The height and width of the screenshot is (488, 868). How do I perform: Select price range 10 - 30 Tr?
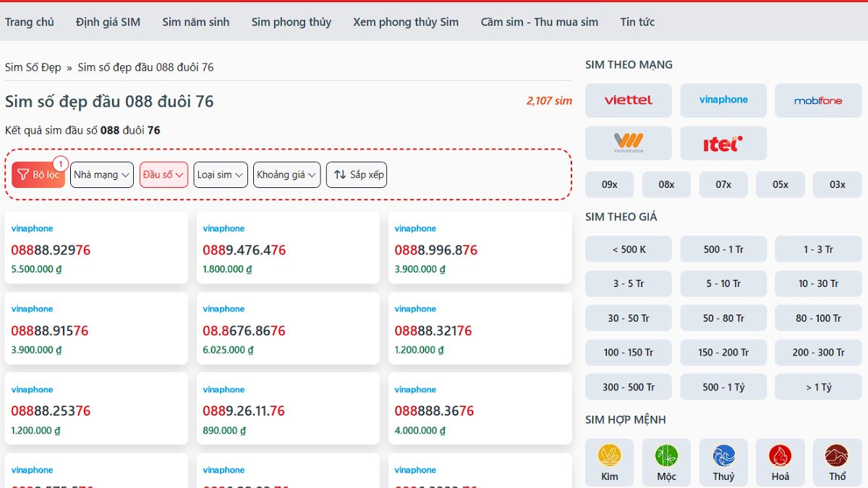tap(818, 283)
